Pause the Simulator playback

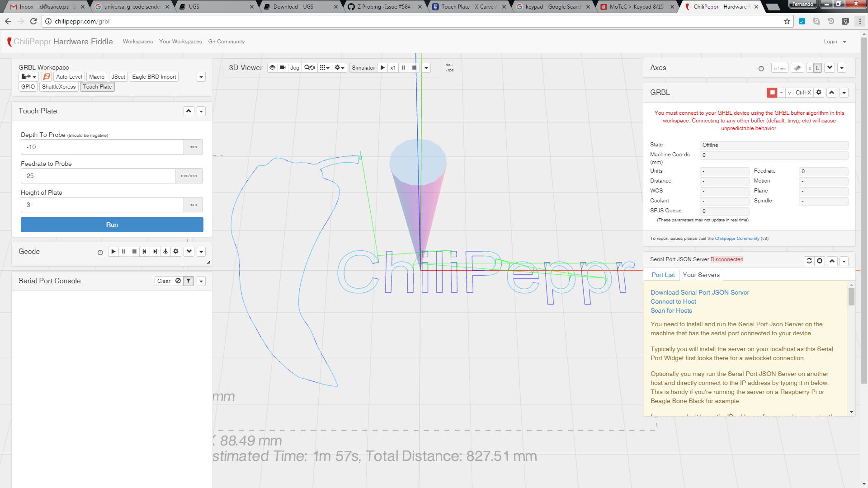[x=403, y=68]
